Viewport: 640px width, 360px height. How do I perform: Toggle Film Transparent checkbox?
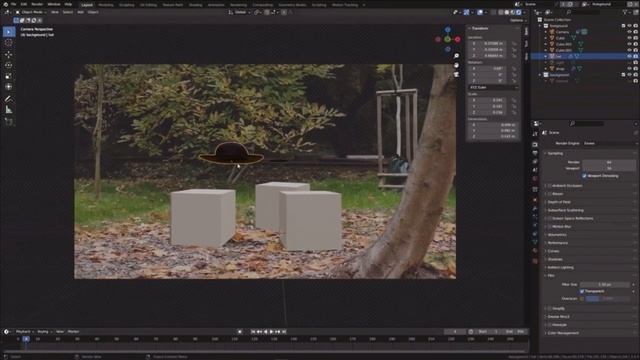(582, 291)
